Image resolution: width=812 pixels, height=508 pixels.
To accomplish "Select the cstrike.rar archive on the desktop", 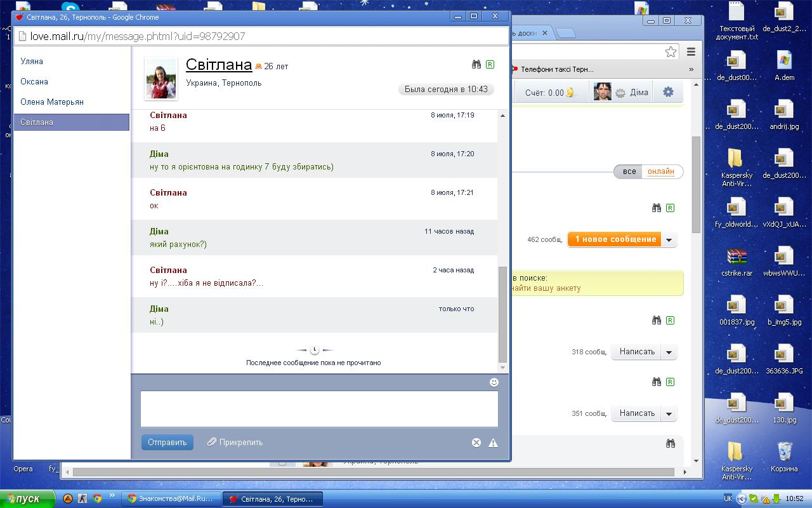I will [x=736, y=262].
